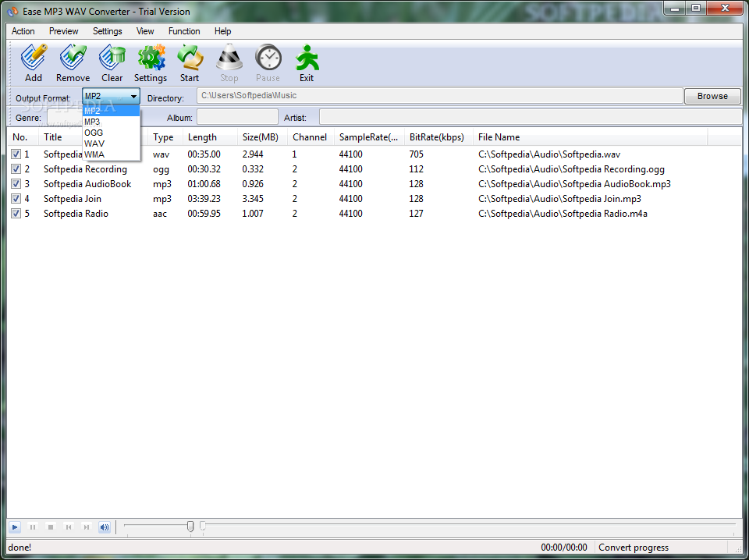Screen dimensions: 749x560
Task: Open the View menu
Action: click(x=145, y=31)
